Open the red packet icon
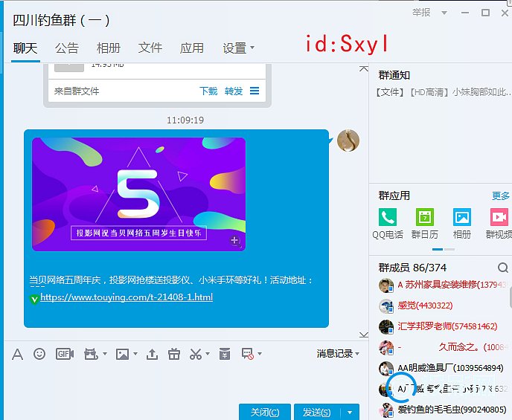The image size is (512, 420). (225, 354)
